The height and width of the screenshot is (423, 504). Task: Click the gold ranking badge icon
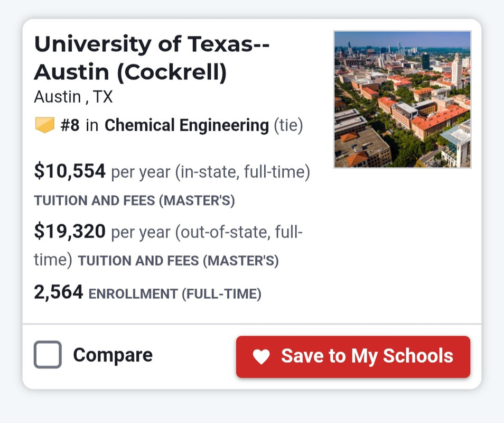(45, 125)
